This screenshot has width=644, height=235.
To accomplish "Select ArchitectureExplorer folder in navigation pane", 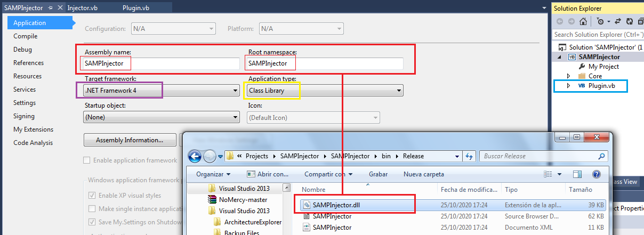I will point(253,222).
